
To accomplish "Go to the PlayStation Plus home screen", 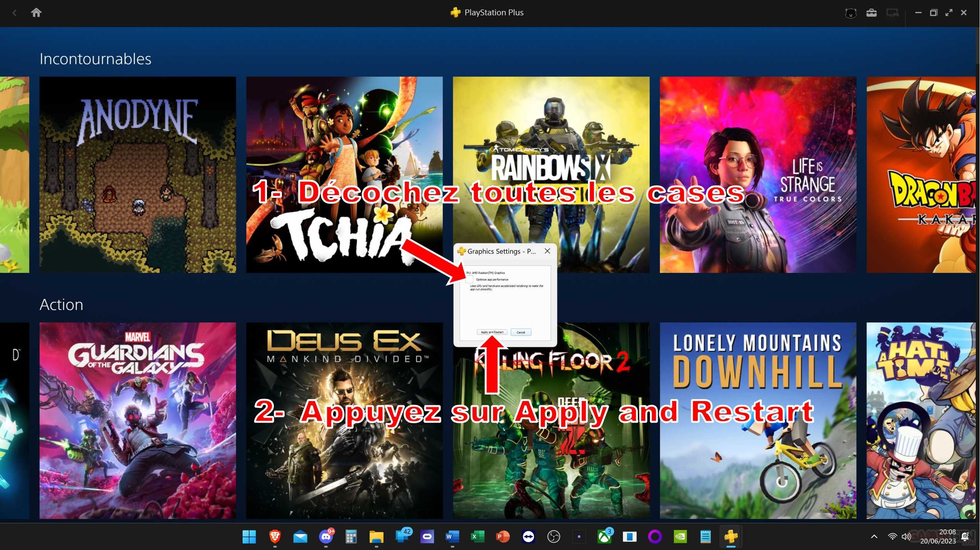I will [x=36, y=13].
